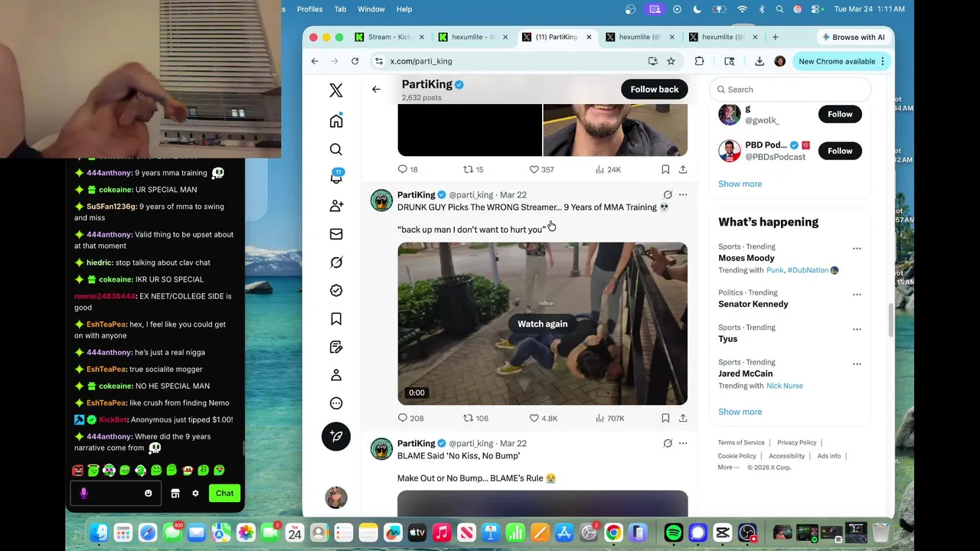Viewport: 980px width, 551px height.
Task: Bookmark the post with 24K views
Action: tap(665, 169)
